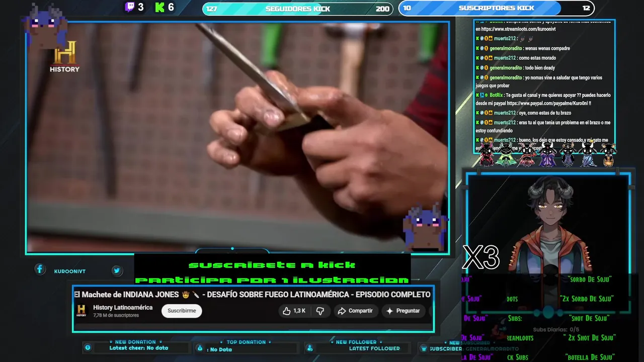Click the green-dressed chibi character under the chat
Viewport: 644px width, 362px height.
(x=506, y=154)
